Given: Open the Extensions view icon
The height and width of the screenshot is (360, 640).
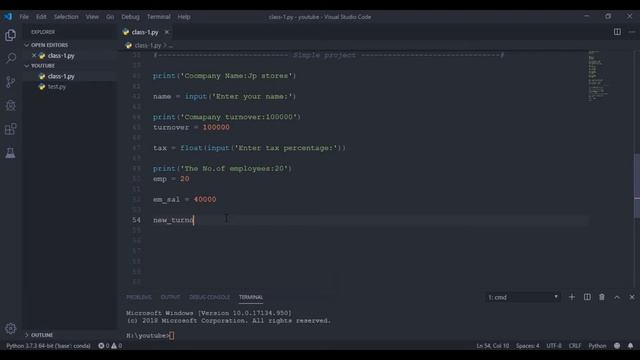Looking at the screenshot, I should click(x=11, y=129).
